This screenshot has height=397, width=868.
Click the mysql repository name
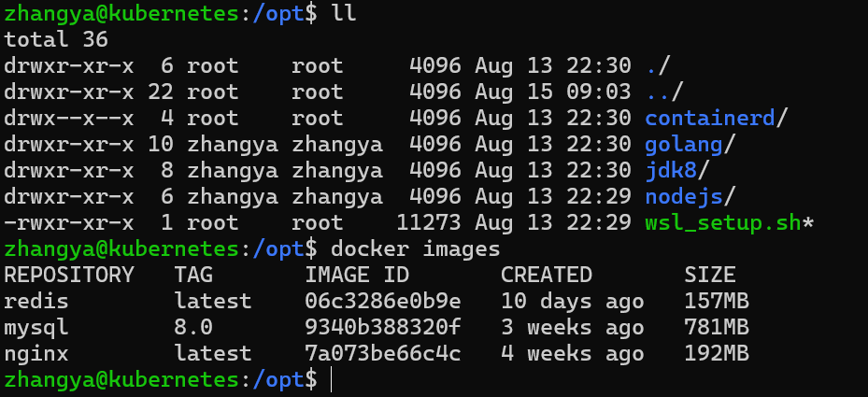coord(36,328)
